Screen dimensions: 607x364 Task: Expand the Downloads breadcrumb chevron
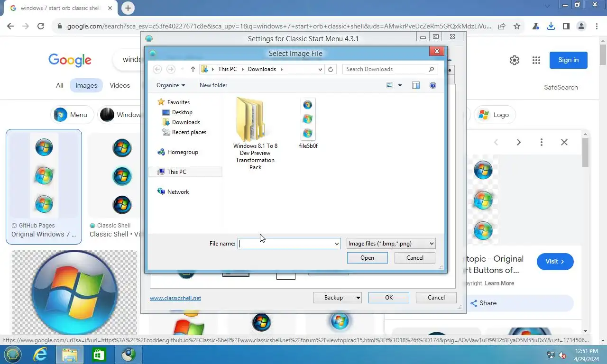pos(281,69)
